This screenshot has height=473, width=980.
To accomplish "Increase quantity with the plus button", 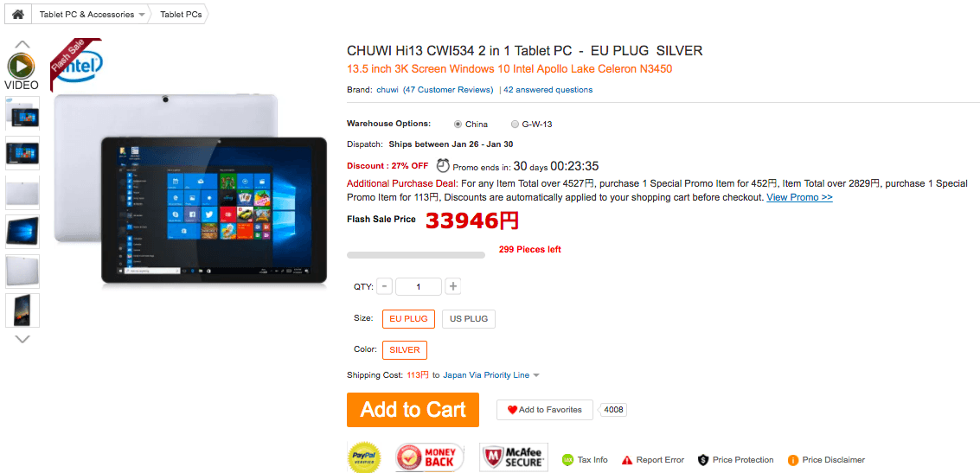I will pos(453,287).
